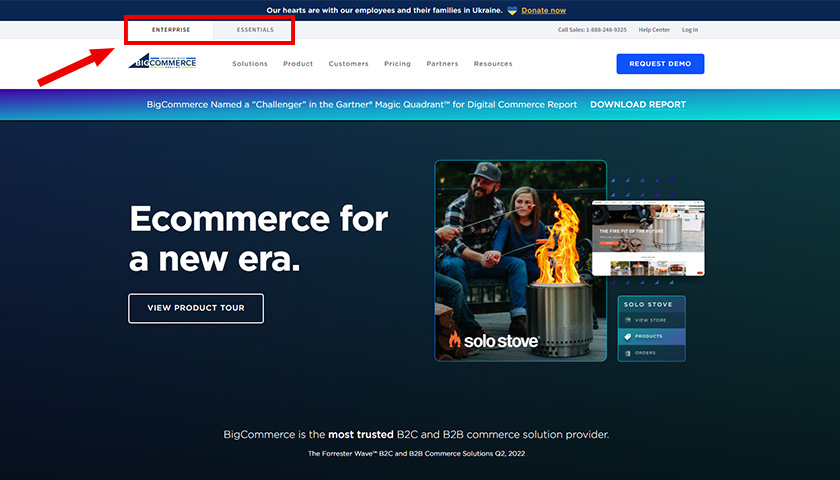Select Products in Solo Stove panel
840x480 pixels.
651,336
